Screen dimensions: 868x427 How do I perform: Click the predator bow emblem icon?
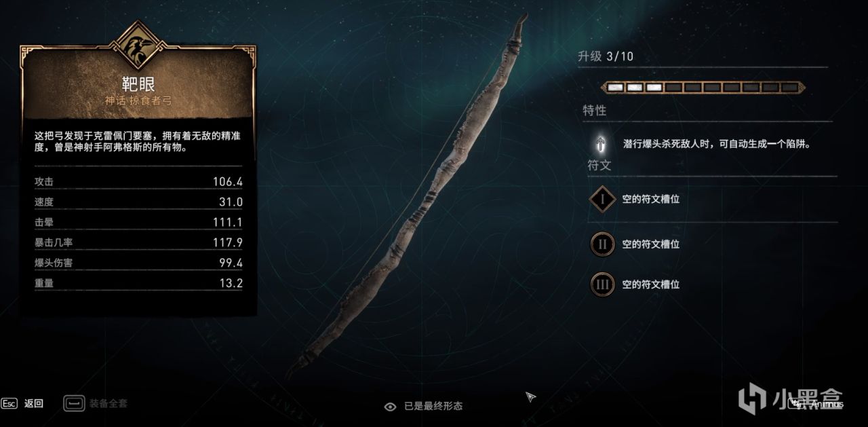138,45
